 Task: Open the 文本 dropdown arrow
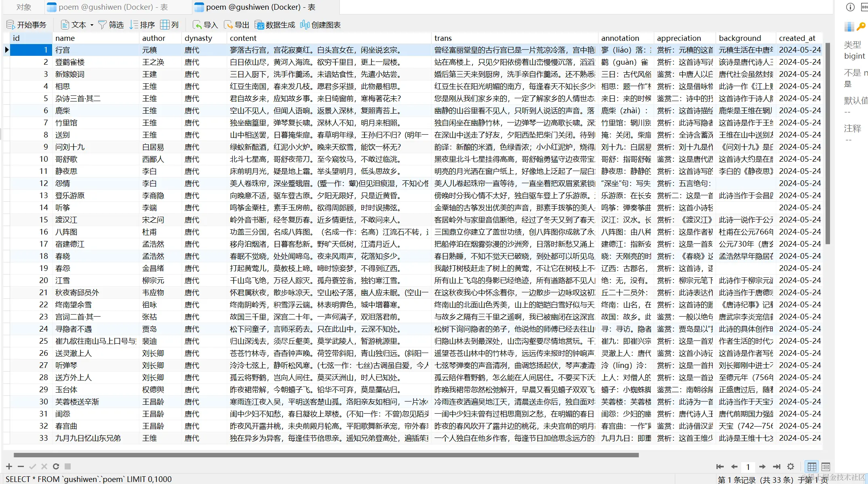[x=92, y=25]
